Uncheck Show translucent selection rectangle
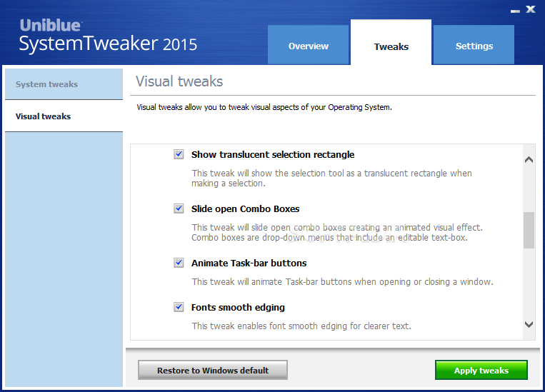 pos(179,154)
